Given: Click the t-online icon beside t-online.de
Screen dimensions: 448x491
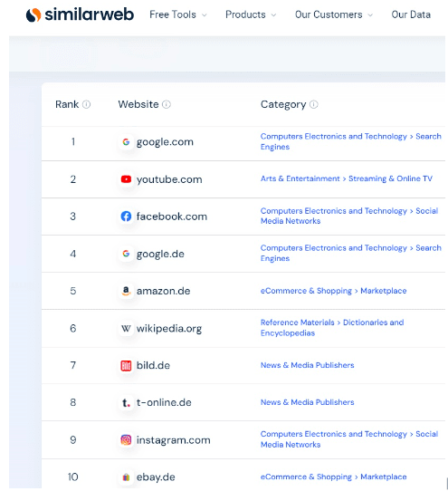Looking at the screenshot, I should point(126,403).
